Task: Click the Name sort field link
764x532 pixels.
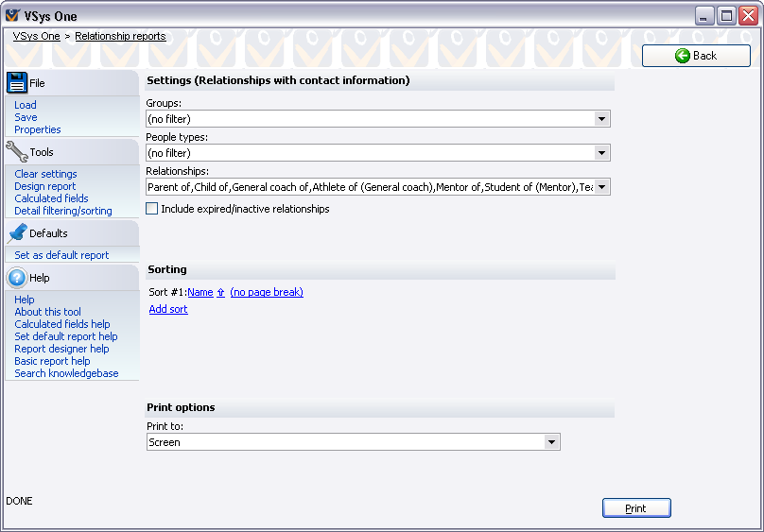Action: 200,292
